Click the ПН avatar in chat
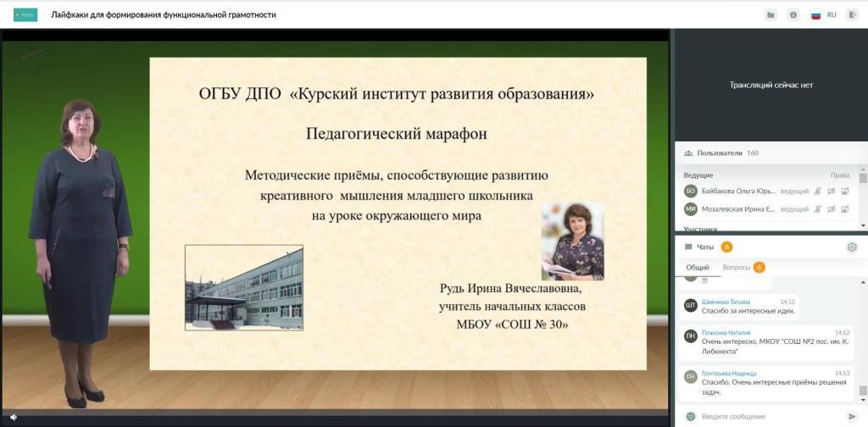868x427 pixels. click(x=690, y=337)
